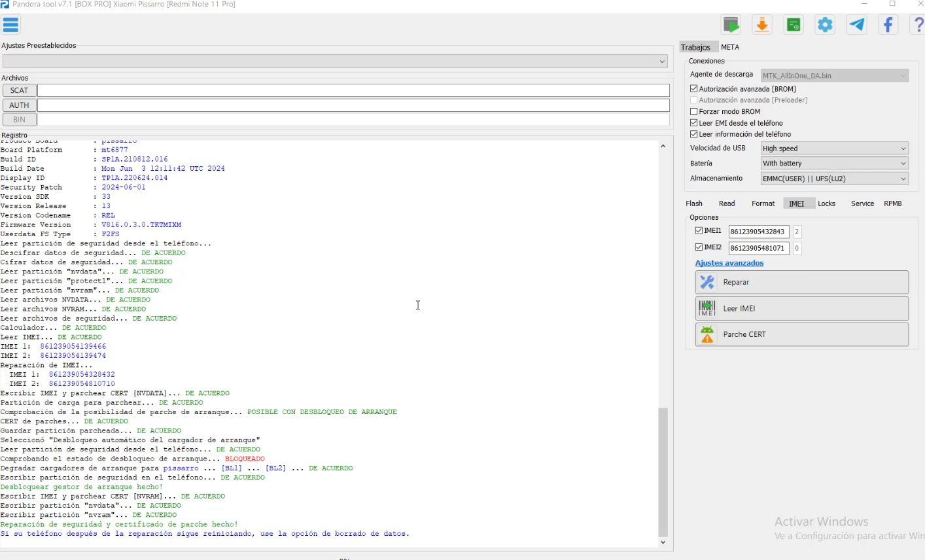925x560 pixels.
Task: Open the Telegram paper-plane icon
Action: (856, 25)
